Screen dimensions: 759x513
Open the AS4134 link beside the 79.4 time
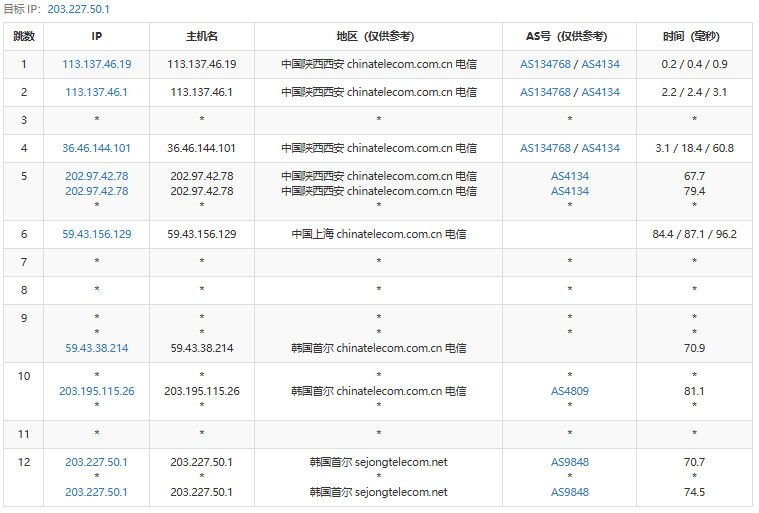point(570,191)
